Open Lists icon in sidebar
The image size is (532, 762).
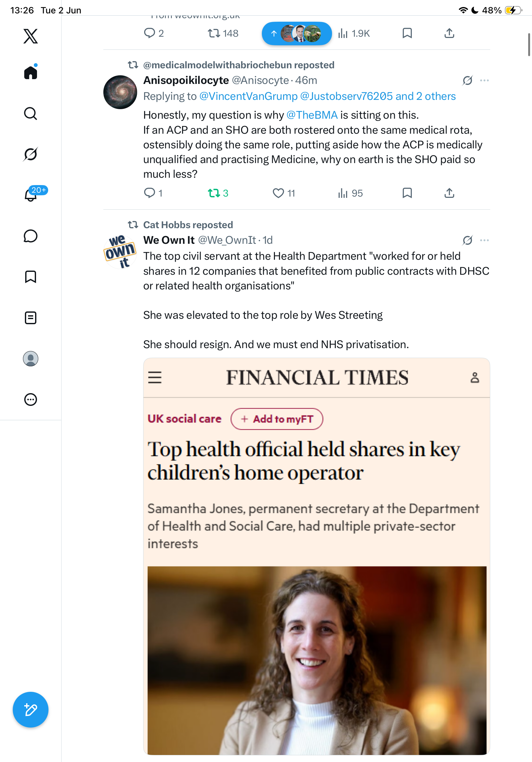click(31, 317)
